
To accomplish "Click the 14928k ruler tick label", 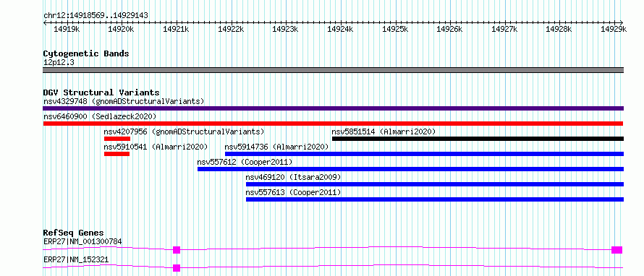I will 559,29.
